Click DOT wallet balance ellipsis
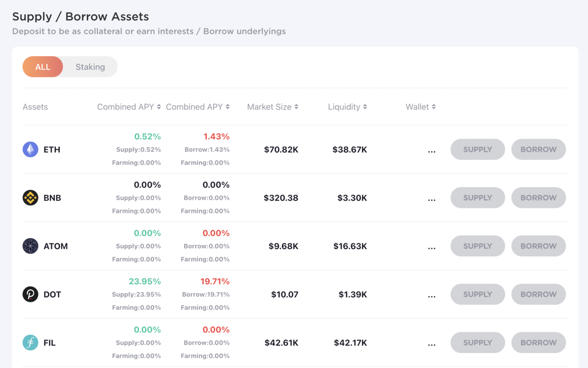Viewport: 588px width, 368px height. [x=432, y=296]
